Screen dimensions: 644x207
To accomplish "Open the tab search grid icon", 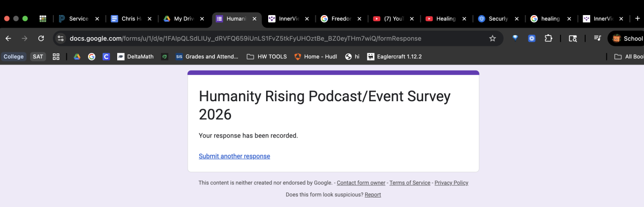I will pyautogui.click(x=43, y=19).
